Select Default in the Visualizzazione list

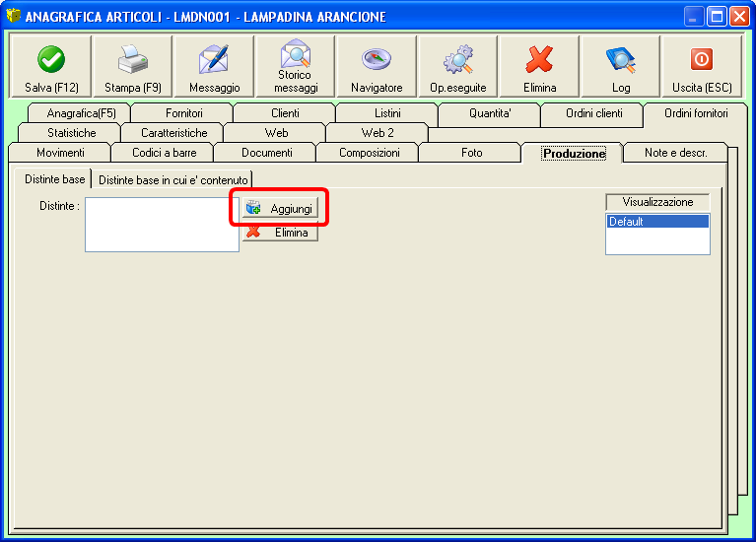(656, 222)
